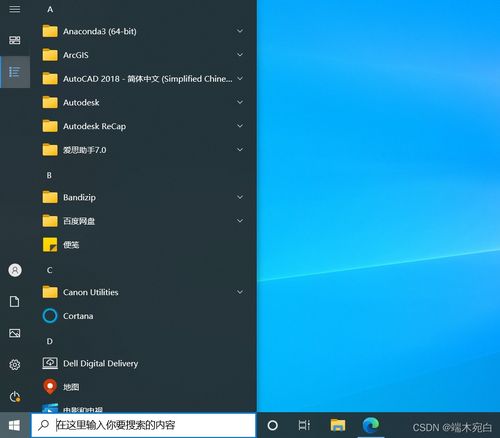This screenshot has height=438, width=500.
Task: Open the Documents icon in Start sidebar
Action: point(15,302)
